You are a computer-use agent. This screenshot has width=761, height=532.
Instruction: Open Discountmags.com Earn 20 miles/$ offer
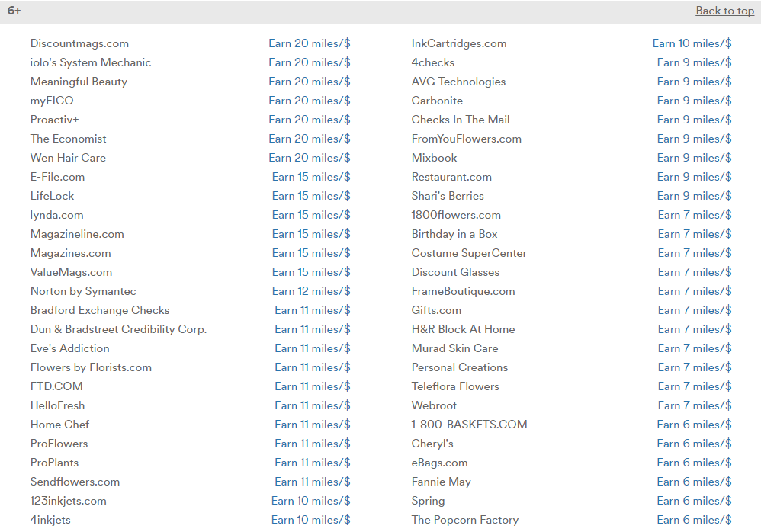pyautogui.click(x=309, y=43)
